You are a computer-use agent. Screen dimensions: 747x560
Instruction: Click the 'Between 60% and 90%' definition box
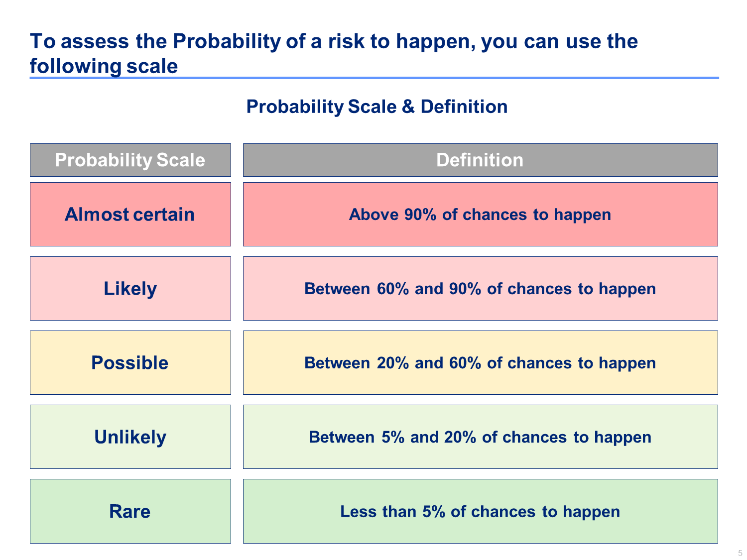(x=480, y=288)
